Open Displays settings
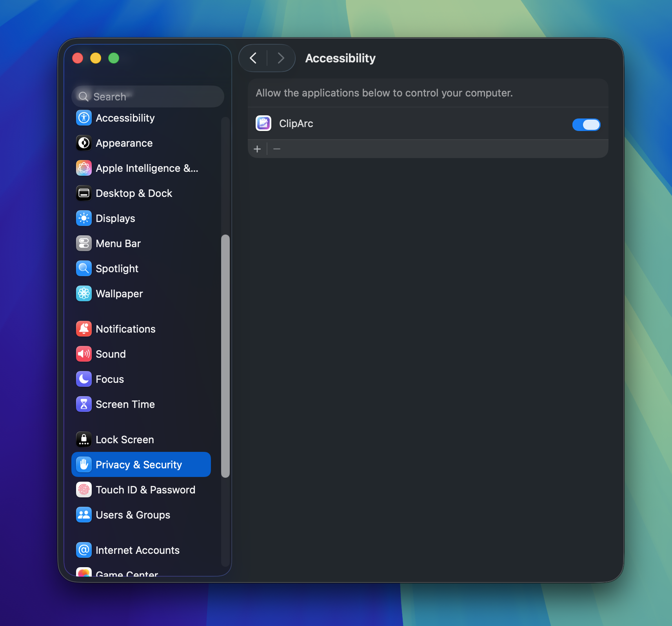 point(84,218)
